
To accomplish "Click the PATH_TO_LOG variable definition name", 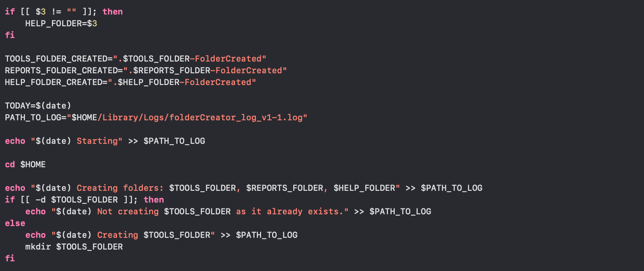I will 33,118.
